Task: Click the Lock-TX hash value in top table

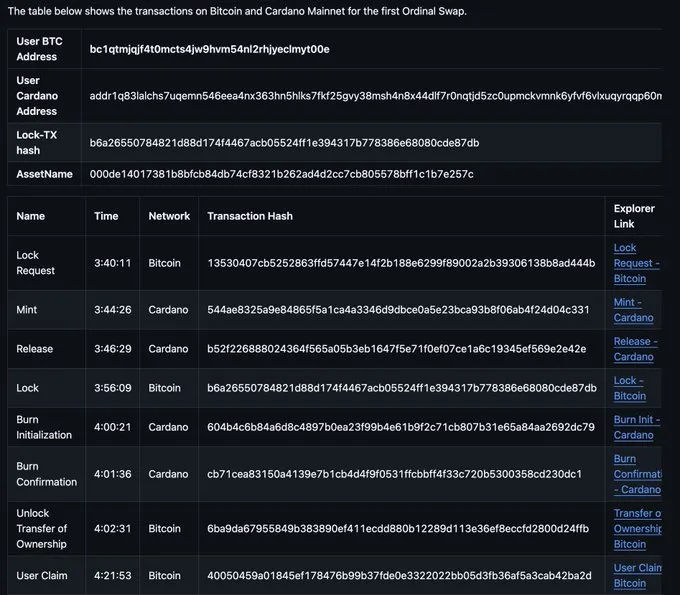Action: point(284,143)
